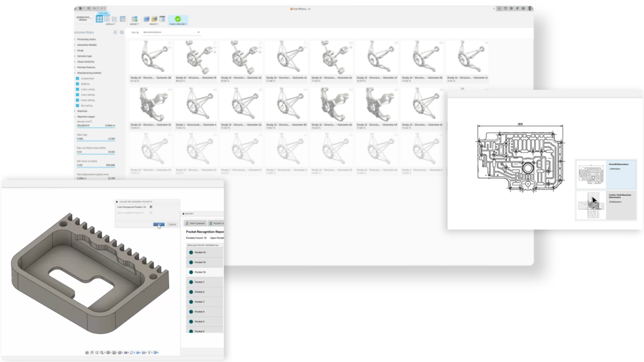Click the filter sliders icon in Outcome filters
644x362 pixels.
(115, 32)
